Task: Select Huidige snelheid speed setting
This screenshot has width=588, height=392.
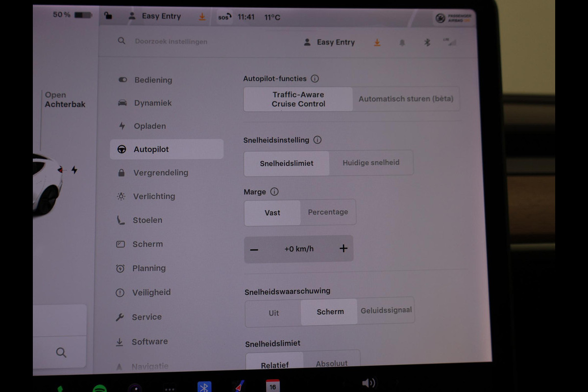Action: tap(371, 163)
